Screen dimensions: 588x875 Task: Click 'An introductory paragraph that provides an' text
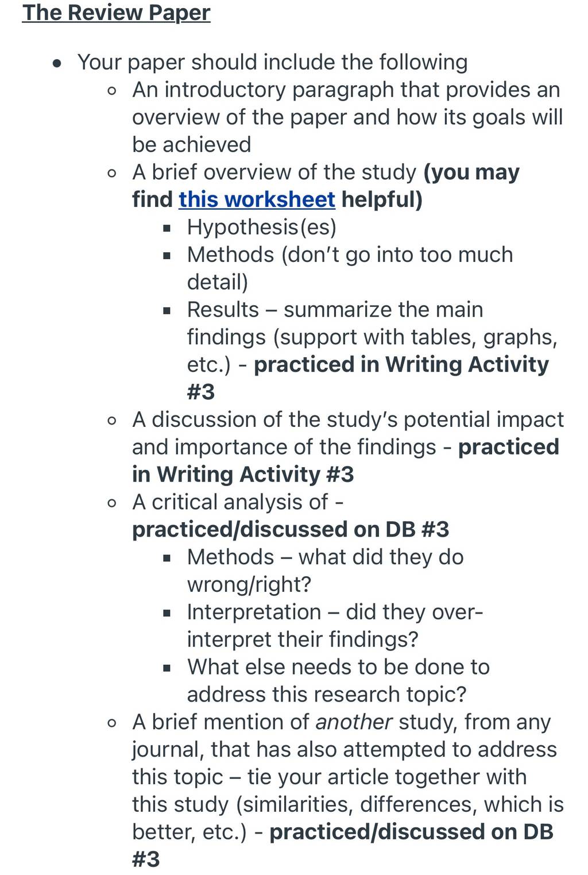[x=346, y=90]
